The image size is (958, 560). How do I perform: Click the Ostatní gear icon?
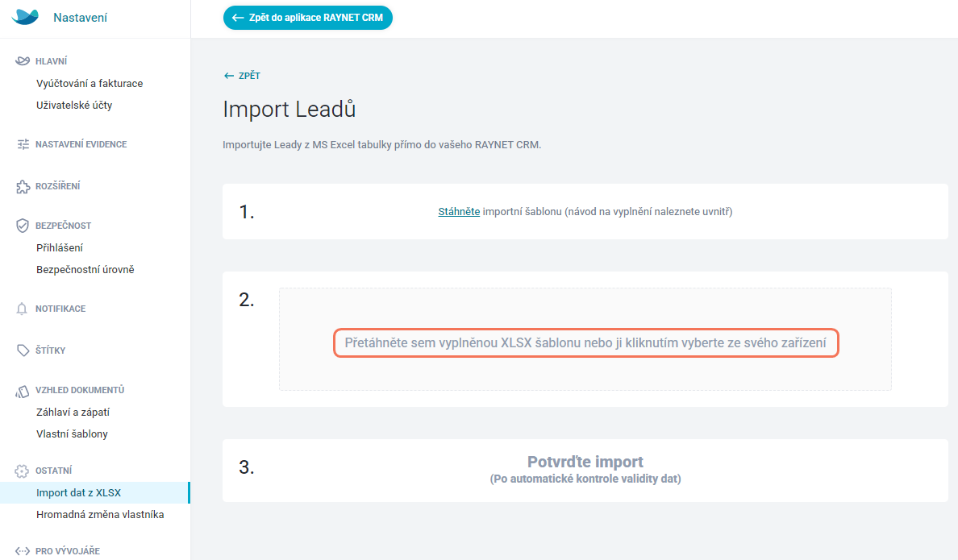pos(22,471)
